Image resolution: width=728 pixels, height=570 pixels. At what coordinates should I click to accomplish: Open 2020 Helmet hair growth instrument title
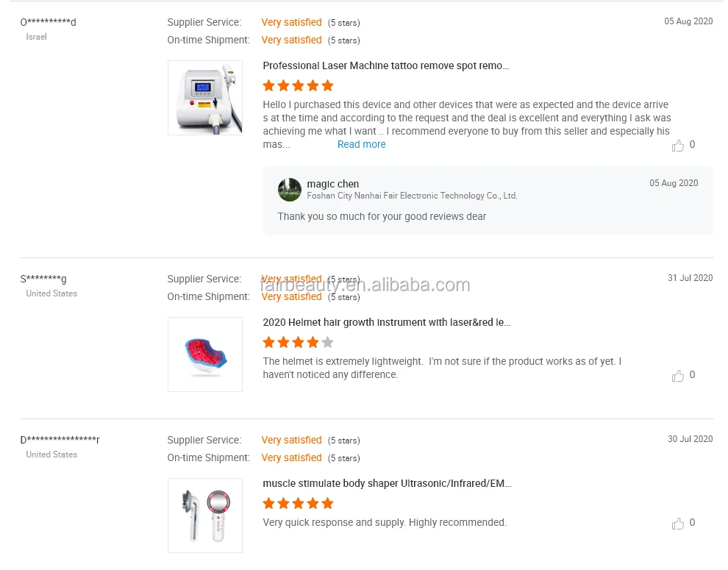coord(386,322)
